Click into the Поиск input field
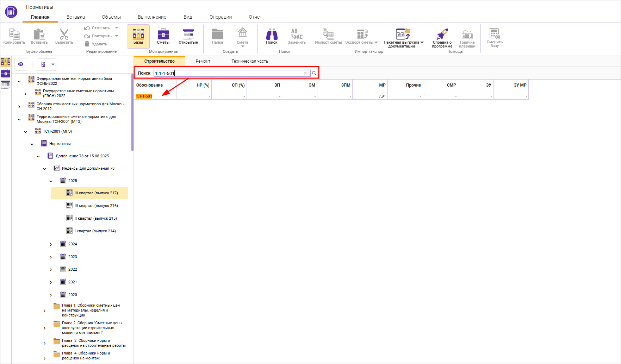This screenshot has height=364, width=621. pos(229,73)
